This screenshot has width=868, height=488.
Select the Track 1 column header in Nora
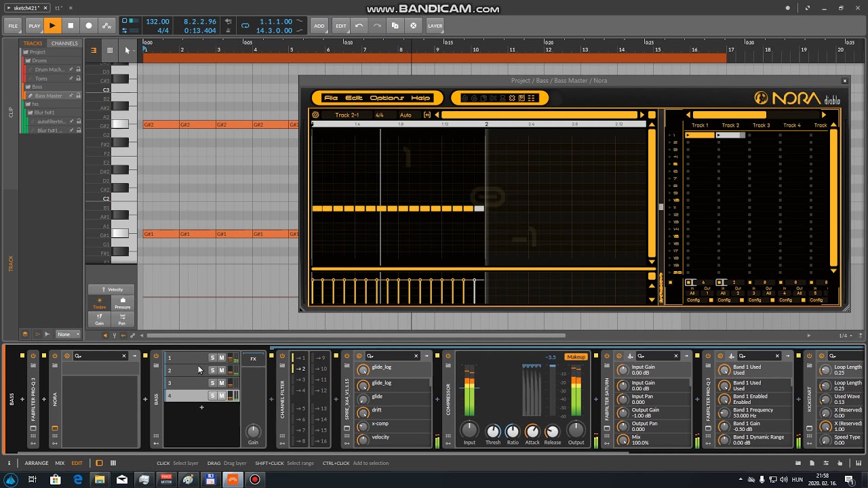point(700,125)
